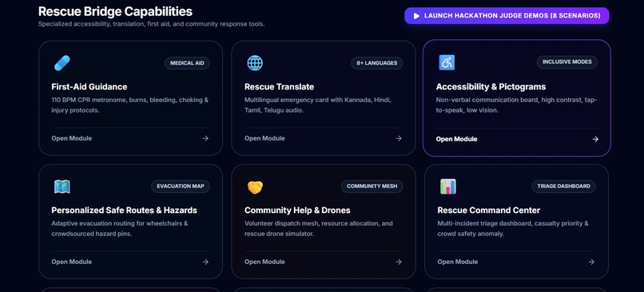
Task: Select the Rescue Translate title
Action: point(280,86)
